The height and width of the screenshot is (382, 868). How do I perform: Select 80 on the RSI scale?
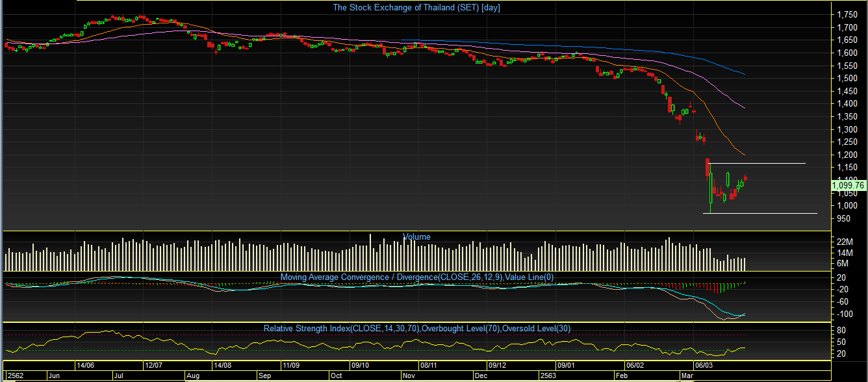click(x=841, y=330)
